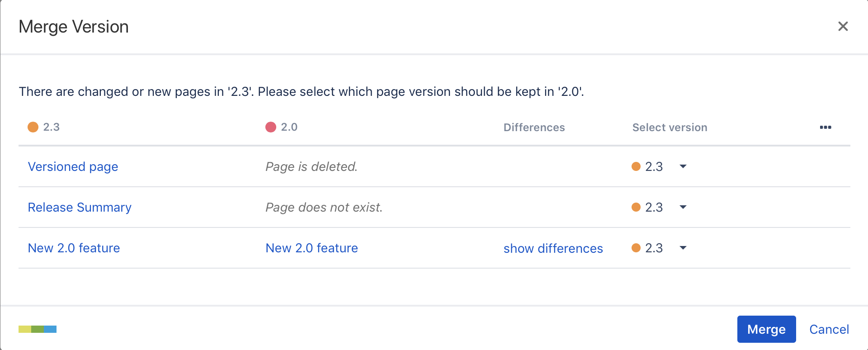Click the orange 2.3 version dot in header
Viewport: 868px width, 350px height.
[x=33, y=127]
